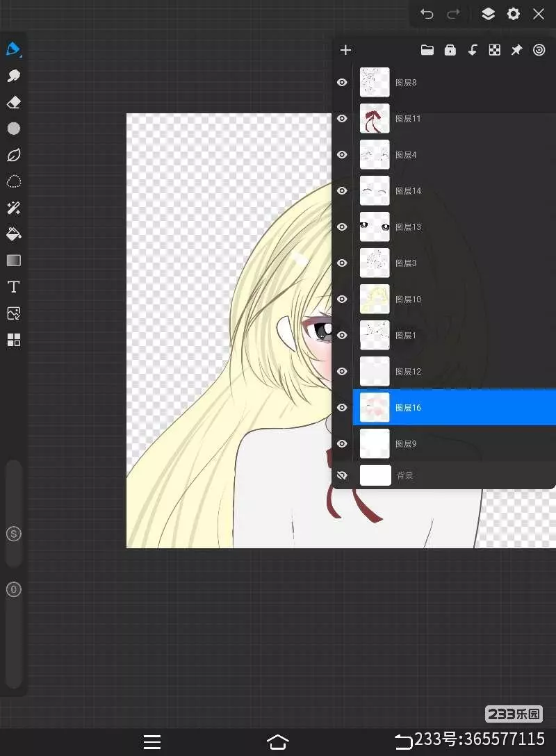Select the Smudge tool
556x756 pixels.
pos(13,76)
